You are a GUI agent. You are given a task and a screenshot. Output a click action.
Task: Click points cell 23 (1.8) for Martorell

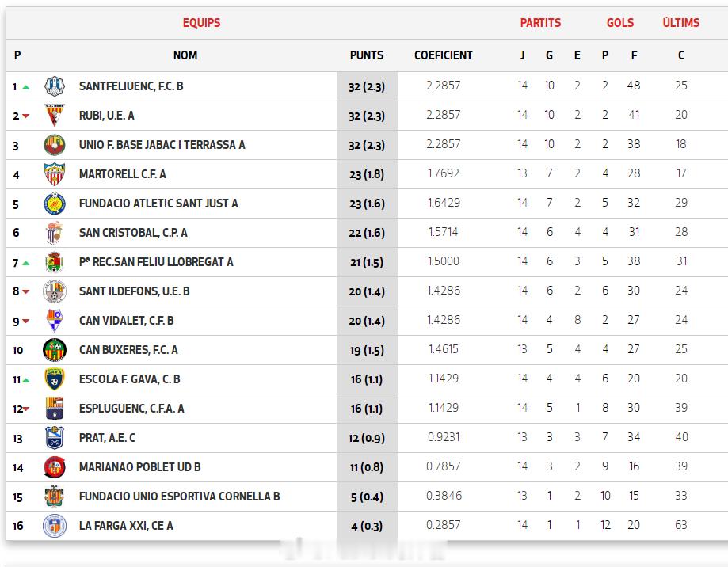367,174
